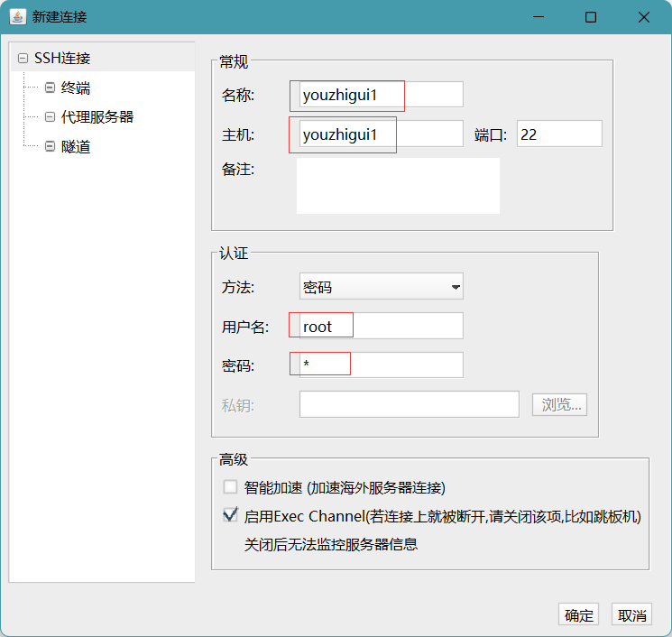Close the 新建连接 dialog

[x=644, y=17]
